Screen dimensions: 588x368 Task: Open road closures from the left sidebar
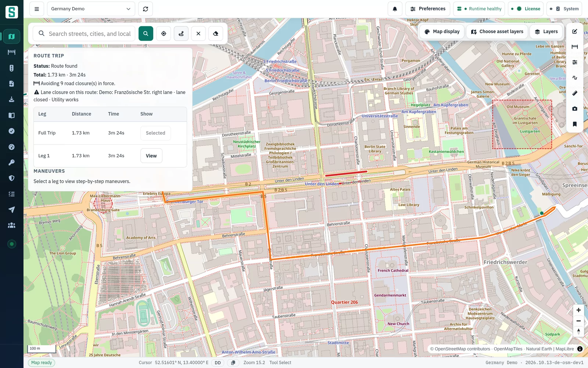11,52
